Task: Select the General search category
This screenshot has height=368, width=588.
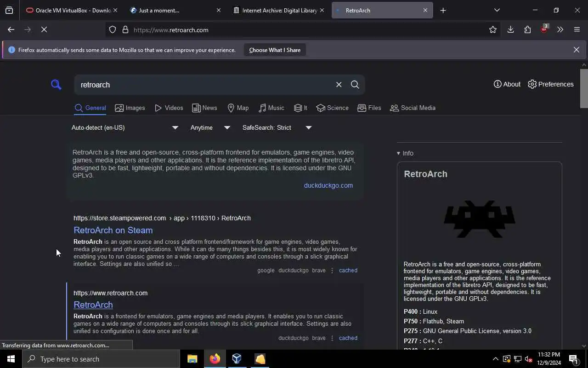Action: click(x=90, y=108)
